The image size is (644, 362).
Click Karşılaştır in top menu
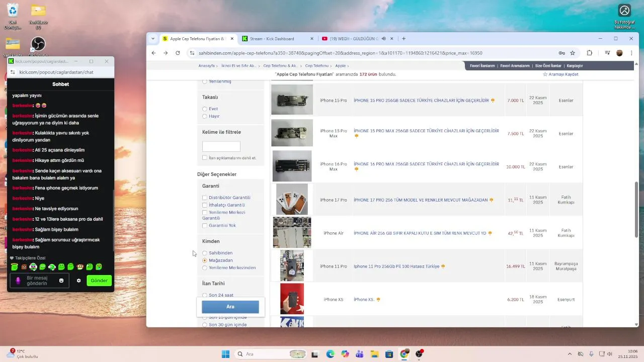(x=575, y=66)
